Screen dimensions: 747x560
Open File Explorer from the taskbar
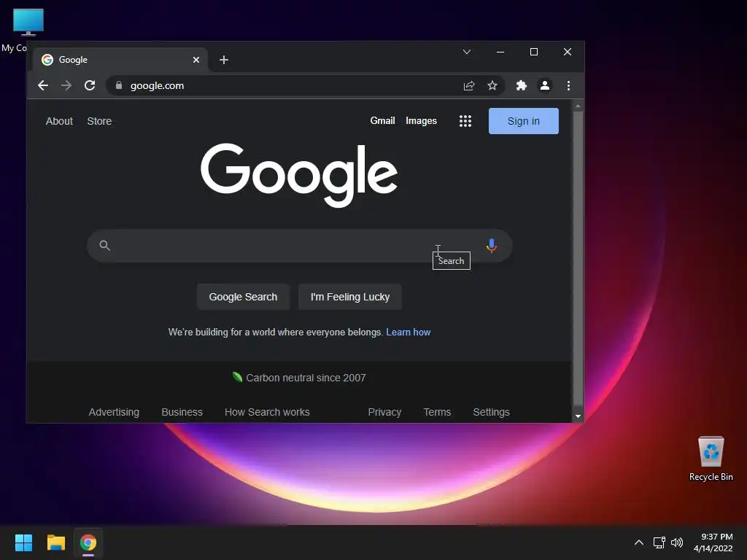point(55,542)
